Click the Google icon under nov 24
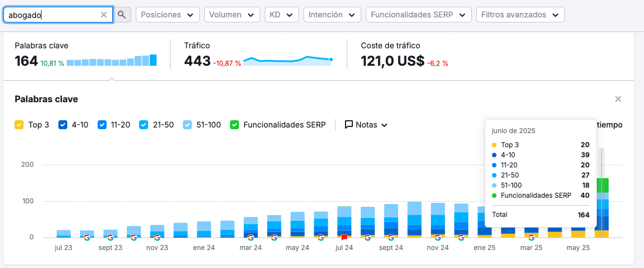The image size is (644, 268). pos(438,238)
